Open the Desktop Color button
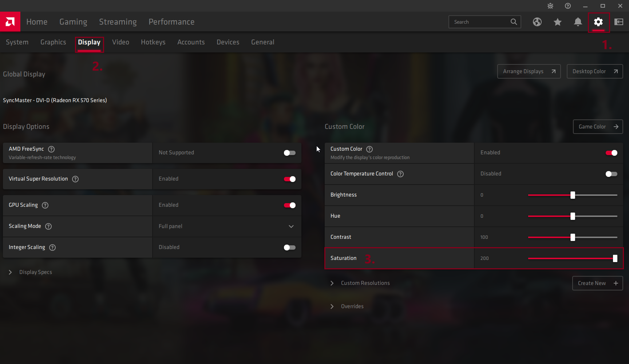 [595, 71]
